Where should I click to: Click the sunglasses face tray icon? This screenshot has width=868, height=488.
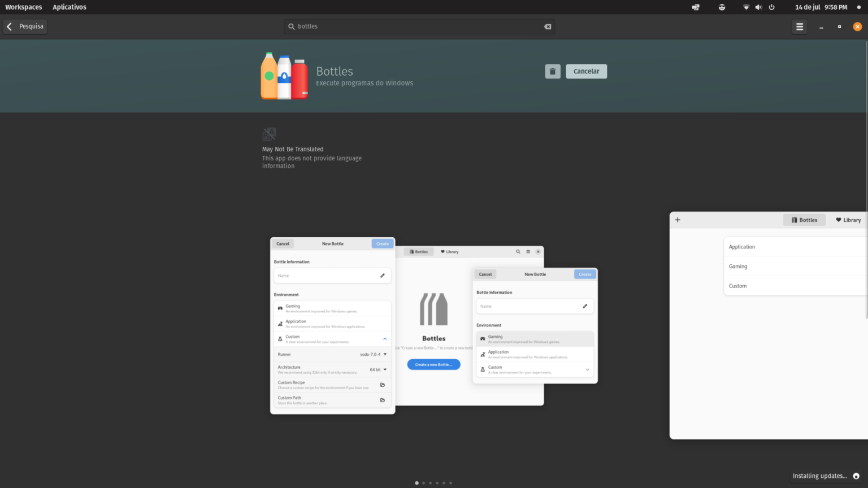click(722, 7)
